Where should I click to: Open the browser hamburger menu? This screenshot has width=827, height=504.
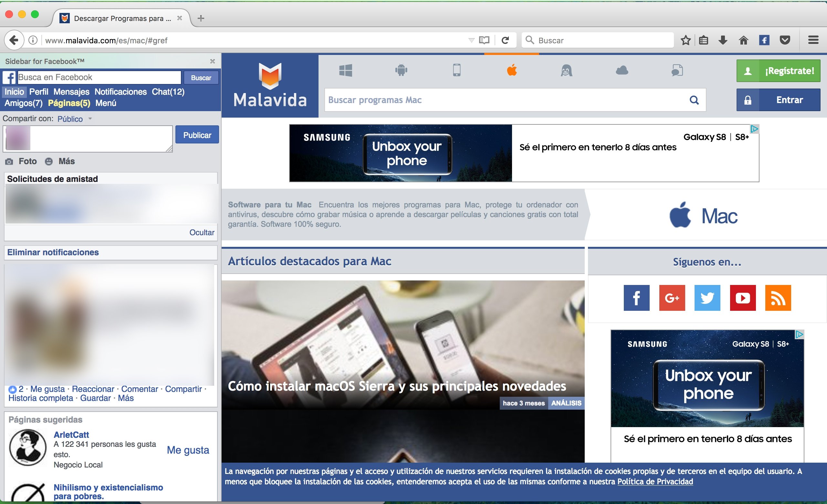click(813, 40)
